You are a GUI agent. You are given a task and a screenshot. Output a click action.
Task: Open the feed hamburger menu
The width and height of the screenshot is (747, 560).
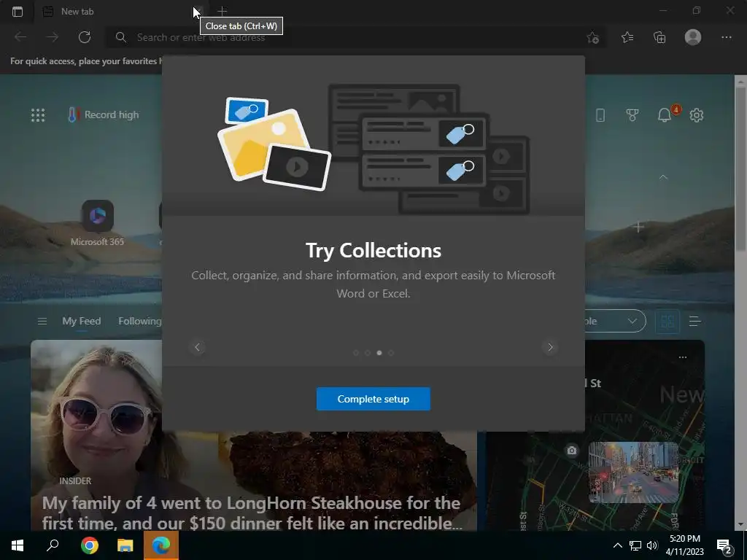pyautogui.click(x=42, y=322)
